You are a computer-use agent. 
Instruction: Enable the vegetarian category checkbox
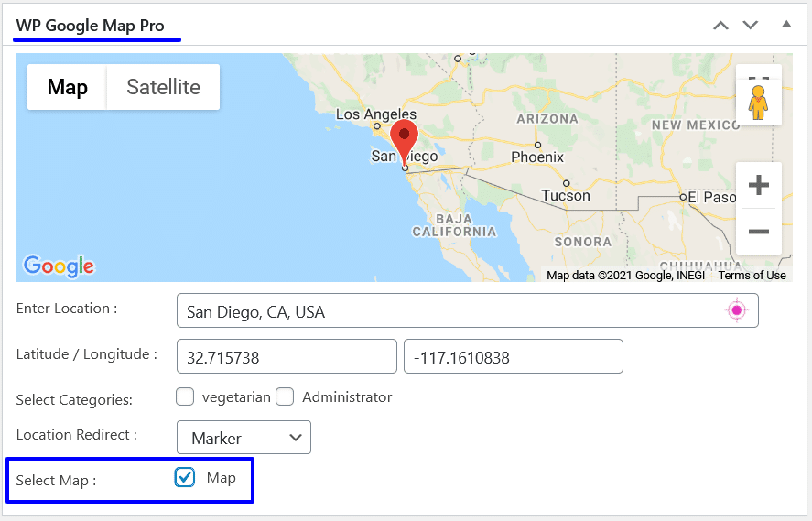pyautogui.click(x=185, y=397)
